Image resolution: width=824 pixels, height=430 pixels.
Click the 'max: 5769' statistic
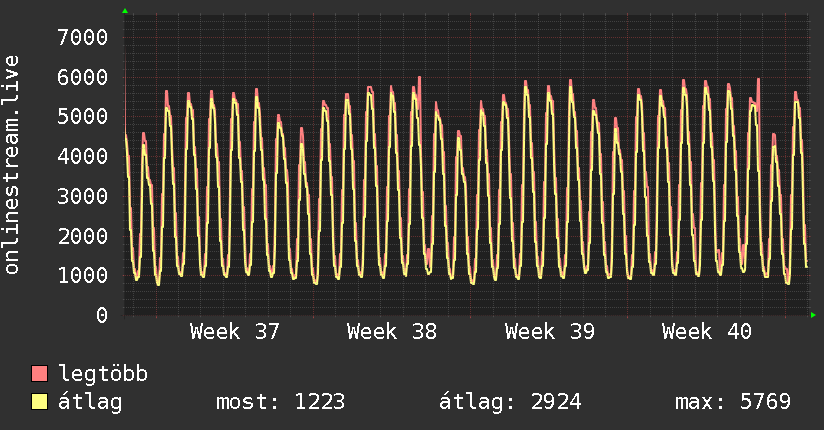point(733,402)
